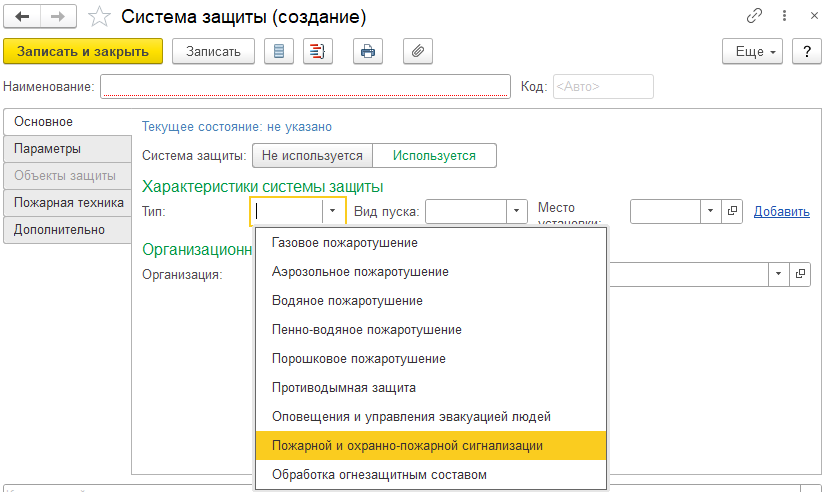Go forward with the right arrow
This screenshot has width=831, height=492.
(58, 16)
